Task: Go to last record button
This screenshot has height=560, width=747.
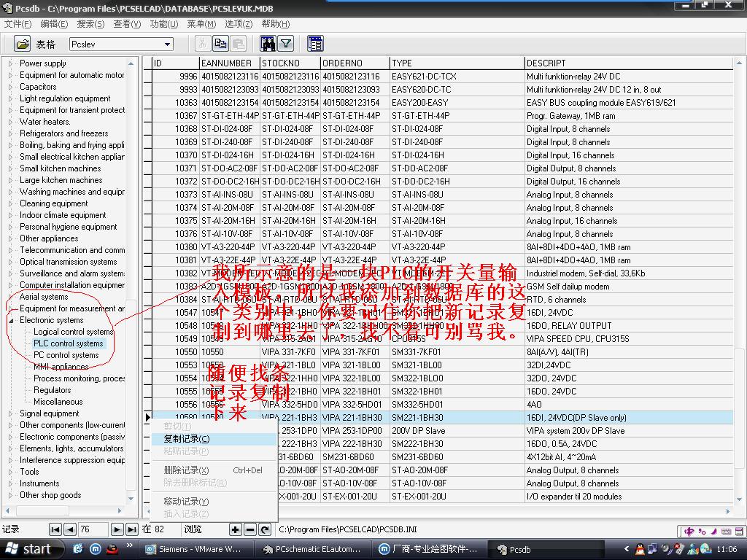Action: click(x=132, y=529)
